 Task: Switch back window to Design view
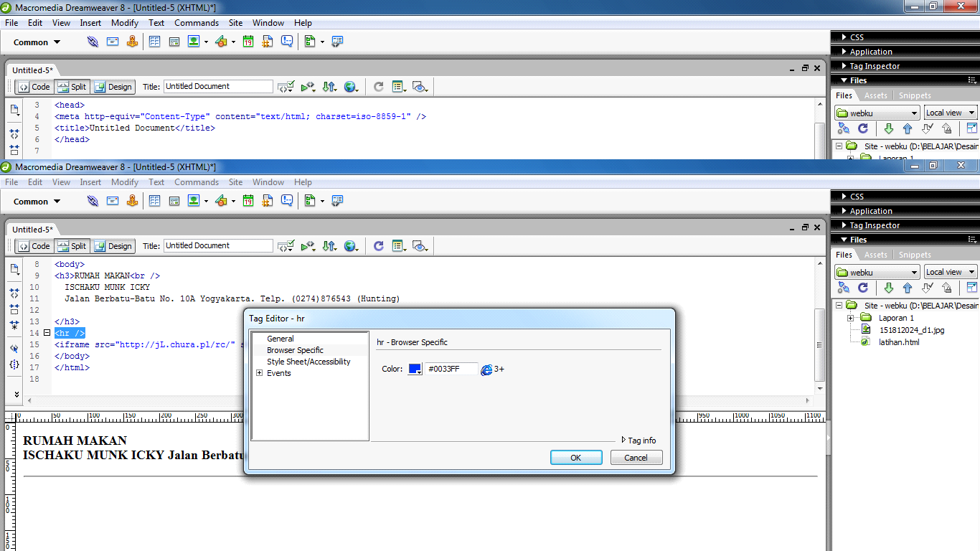coord(113,87)
